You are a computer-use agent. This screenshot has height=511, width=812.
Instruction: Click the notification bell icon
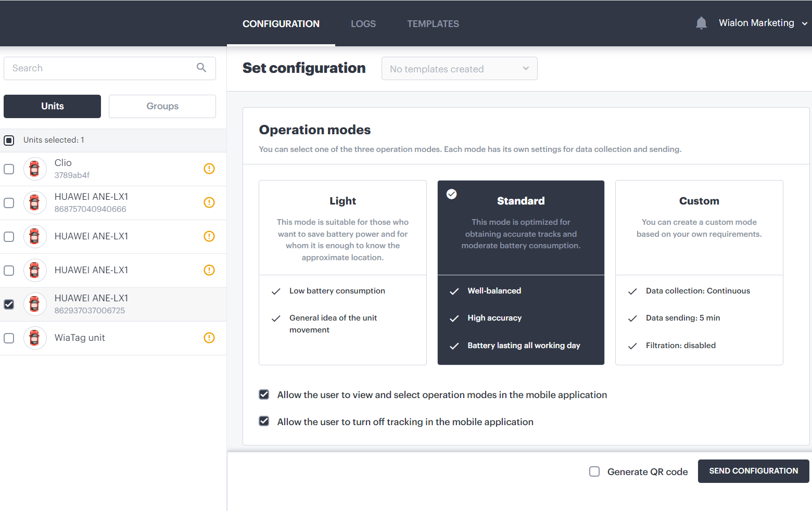coord(701,23)
